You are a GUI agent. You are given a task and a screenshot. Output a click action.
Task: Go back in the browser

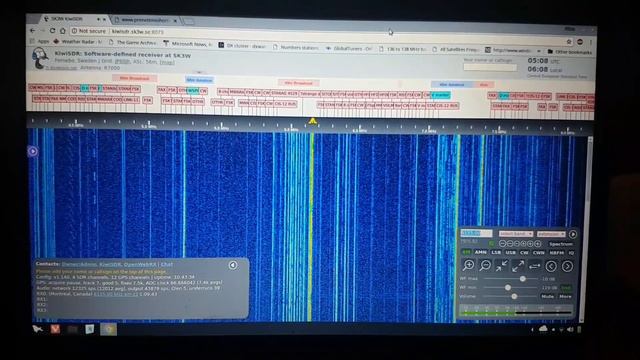pyautogui.click(x=33, y=30)
